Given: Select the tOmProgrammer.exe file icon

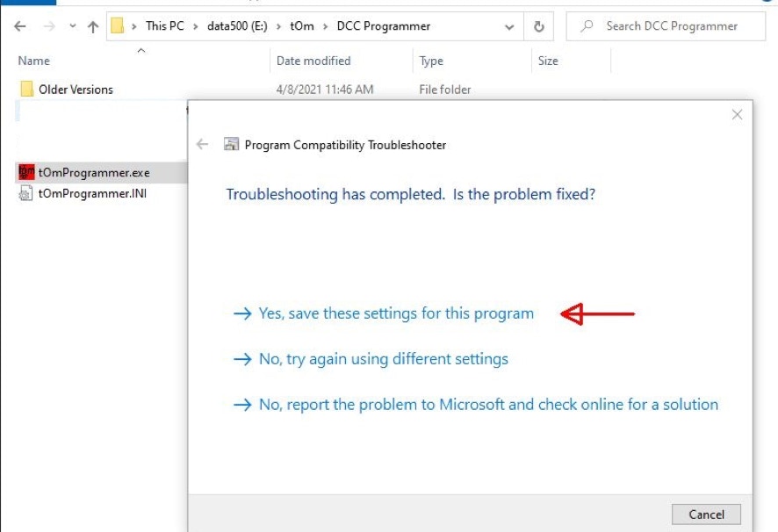Looking at the screenshot, I should [x=26, y=173].
